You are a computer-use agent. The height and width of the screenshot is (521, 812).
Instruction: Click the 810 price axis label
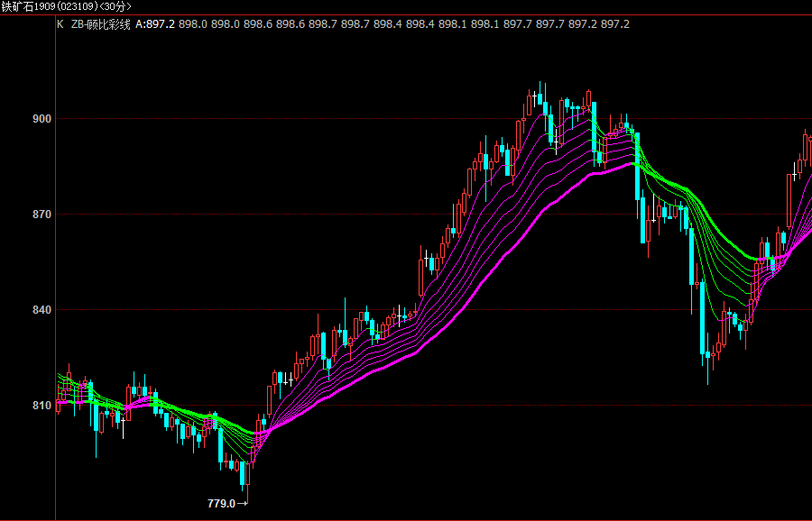point(42,405)
